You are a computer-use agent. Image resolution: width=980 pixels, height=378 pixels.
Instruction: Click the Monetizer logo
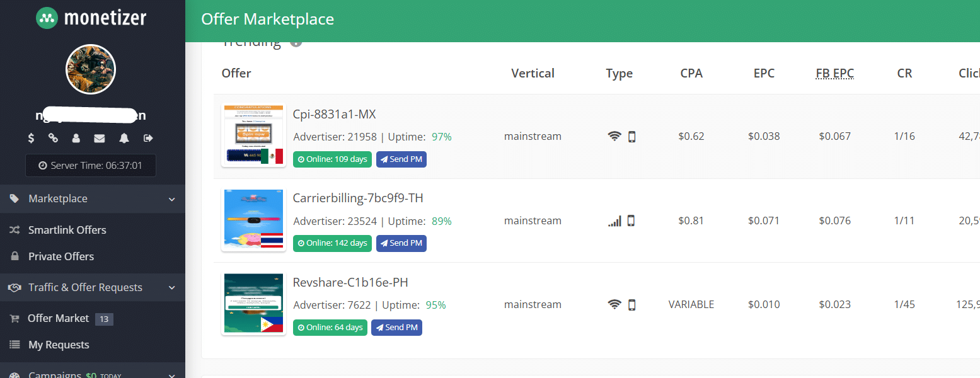(x=91, y=18)
